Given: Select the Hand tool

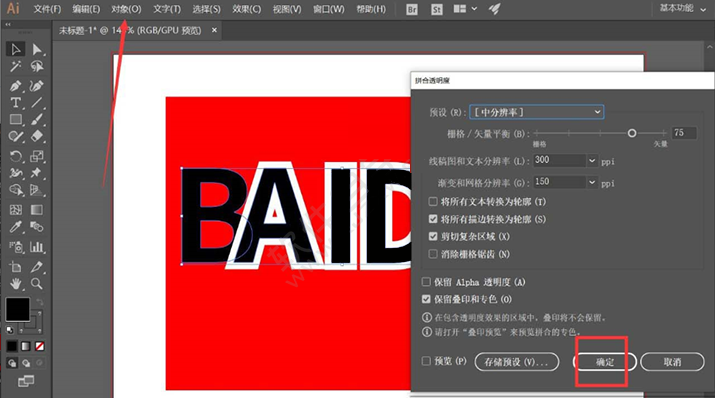Looking at the screenshot, I should pyautogui.click(x=16, y=284).
